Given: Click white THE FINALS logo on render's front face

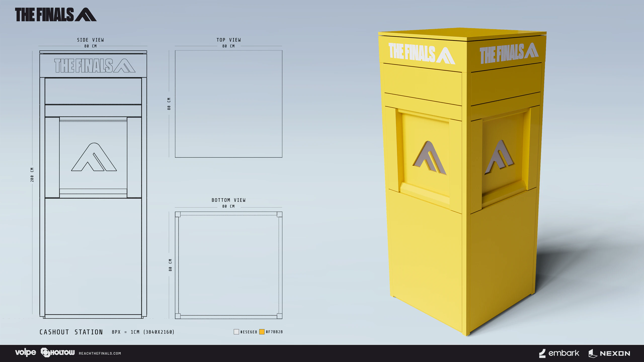Looking at the screenshot, I should pos(422,53).
